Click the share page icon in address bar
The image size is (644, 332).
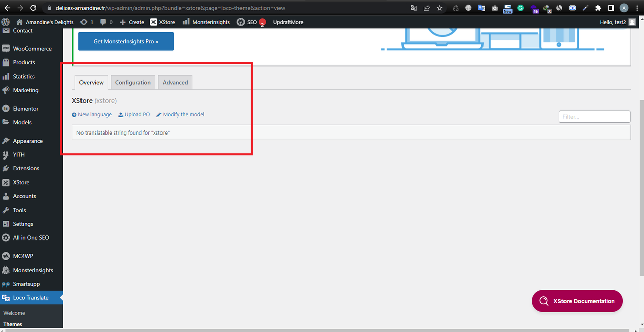(x=427, y=8)
